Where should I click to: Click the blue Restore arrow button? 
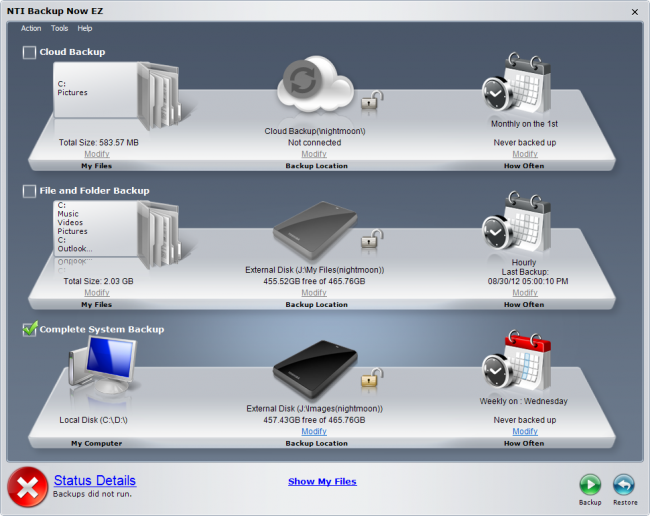click(624, 485)
